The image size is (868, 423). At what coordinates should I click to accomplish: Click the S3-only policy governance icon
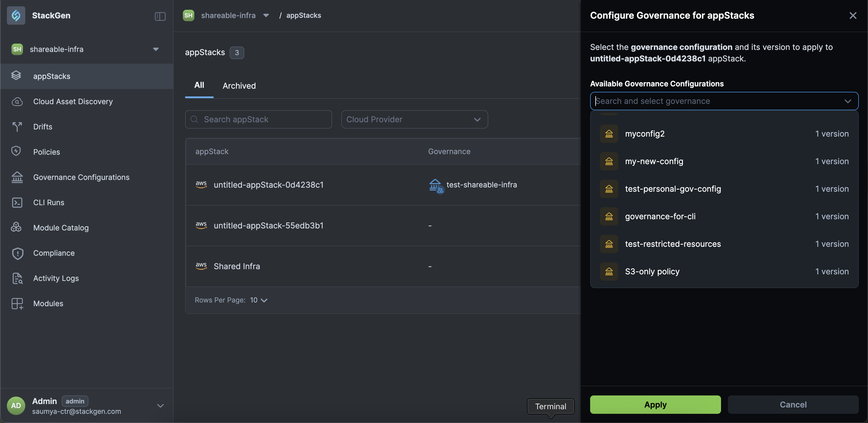coord(609,271)
